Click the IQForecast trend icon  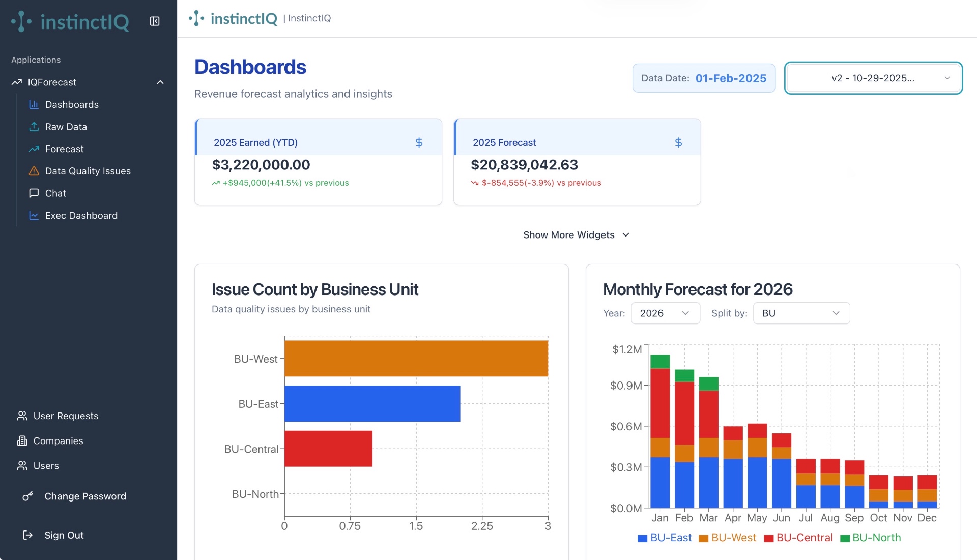[x=17, y=82]
